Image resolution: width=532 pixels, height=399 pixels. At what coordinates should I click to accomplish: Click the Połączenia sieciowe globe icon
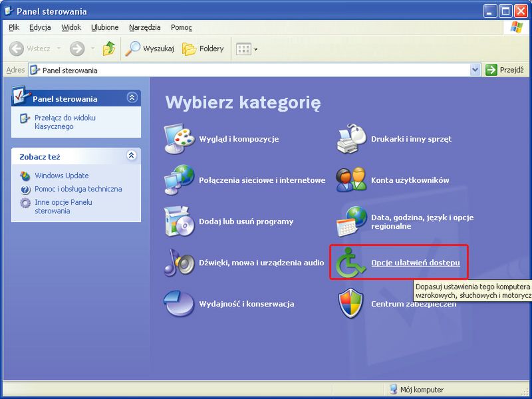tap(180, 180)
